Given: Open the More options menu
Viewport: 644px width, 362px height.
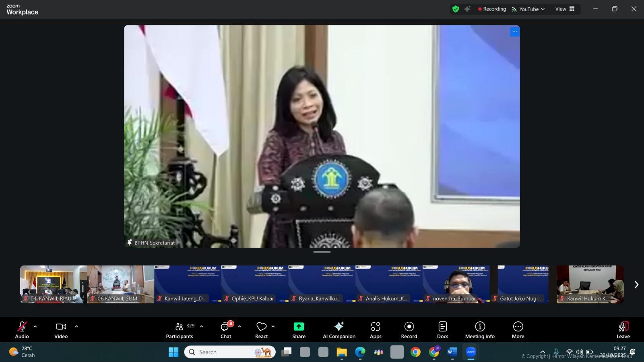Looking at the screenshot, I should click(x=518, y=330).
